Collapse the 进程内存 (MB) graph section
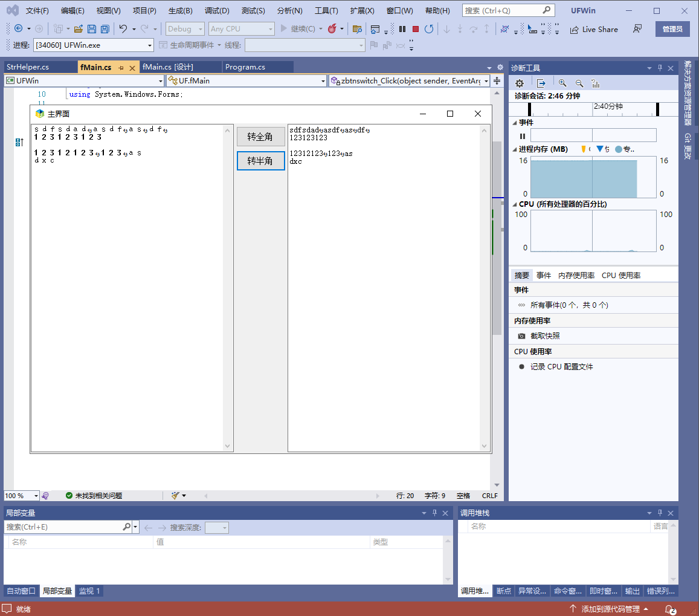Viewport: 699px width, 616px height. coord(515,149)
